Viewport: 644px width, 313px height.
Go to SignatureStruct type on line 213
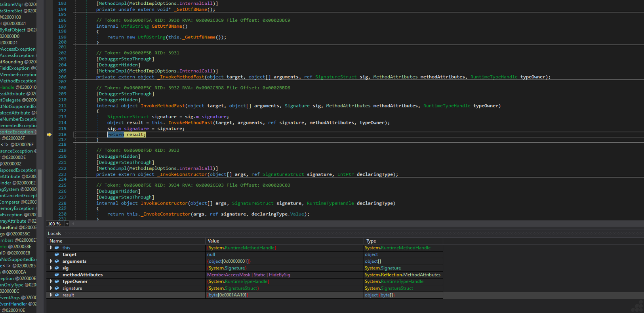pyautogui.click(x=128, y=116)
